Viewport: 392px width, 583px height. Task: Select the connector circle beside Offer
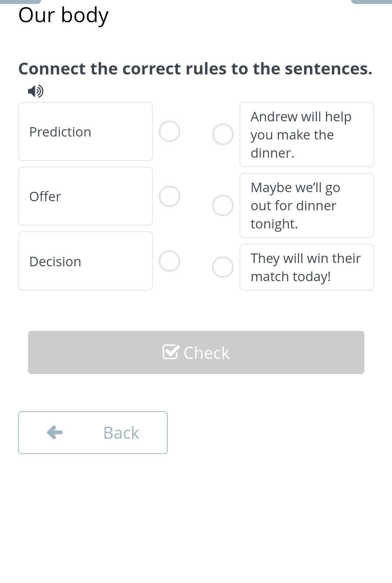pos(170,196)
